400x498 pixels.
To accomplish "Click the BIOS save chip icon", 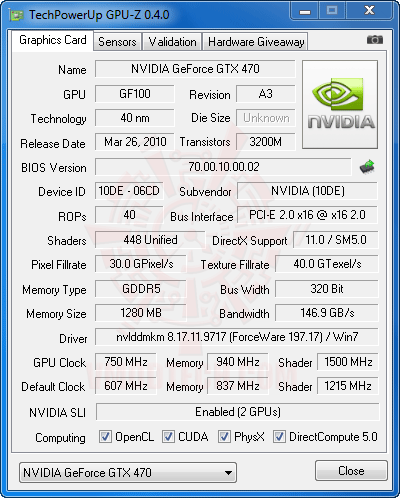I will [x=367, y=166].
